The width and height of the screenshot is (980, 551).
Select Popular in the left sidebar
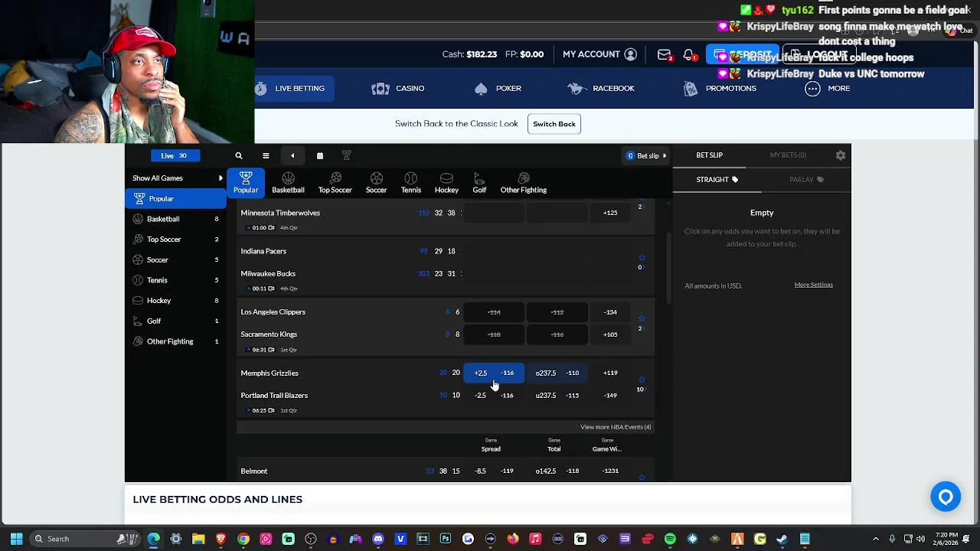click(x=176, y=199)
